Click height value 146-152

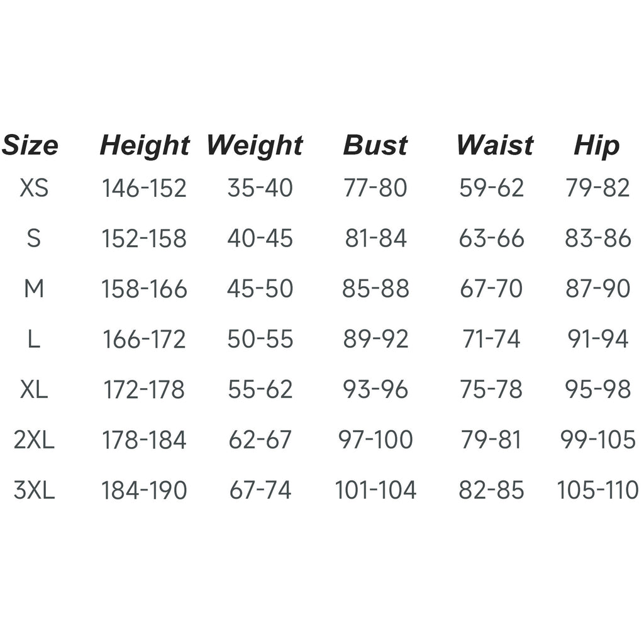[x=144, y=188]
